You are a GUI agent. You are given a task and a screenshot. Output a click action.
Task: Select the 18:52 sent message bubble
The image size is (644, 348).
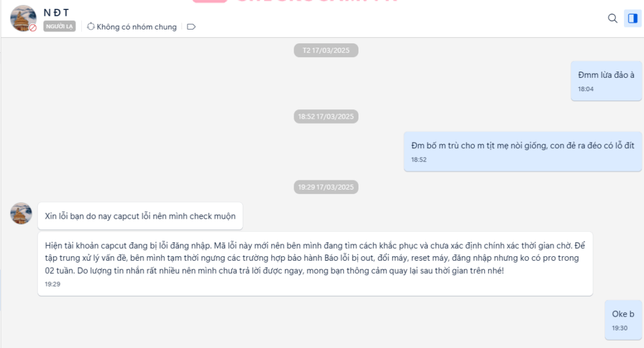pyautogui.click(x=523, y=151)
